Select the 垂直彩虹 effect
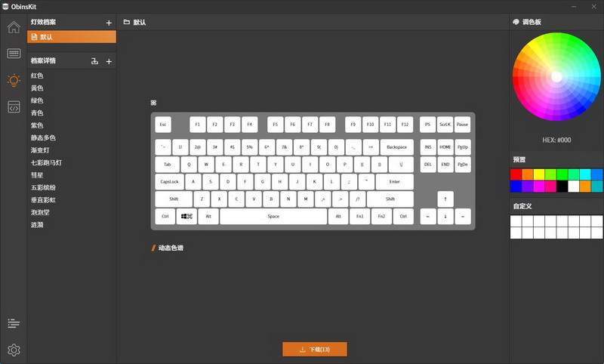The height and width of the screenshot is (364, 604). [43, 200]
